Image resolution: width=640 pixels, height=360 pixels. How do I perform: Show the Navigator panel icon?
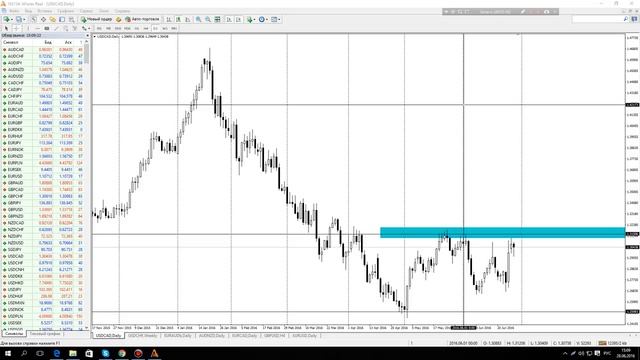pos(53,19)
